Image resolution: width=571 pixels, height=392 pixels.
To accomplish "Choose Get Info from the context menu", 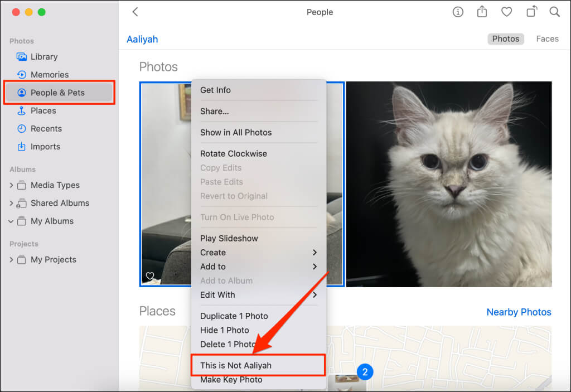I will pos(258,90).
